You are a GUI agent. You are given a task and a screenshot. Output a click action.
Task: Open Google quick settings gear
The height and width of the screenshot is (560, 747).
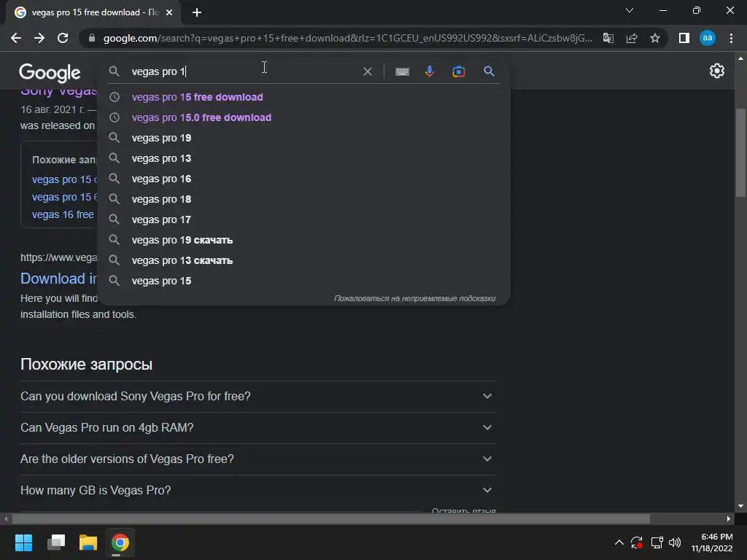click(x=717, y=71)
